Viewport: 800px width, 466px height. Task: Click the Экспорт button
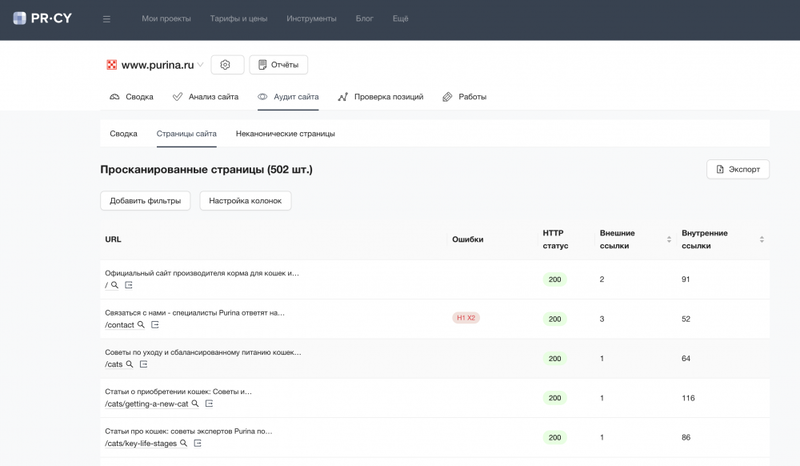[x=738, y=169]
